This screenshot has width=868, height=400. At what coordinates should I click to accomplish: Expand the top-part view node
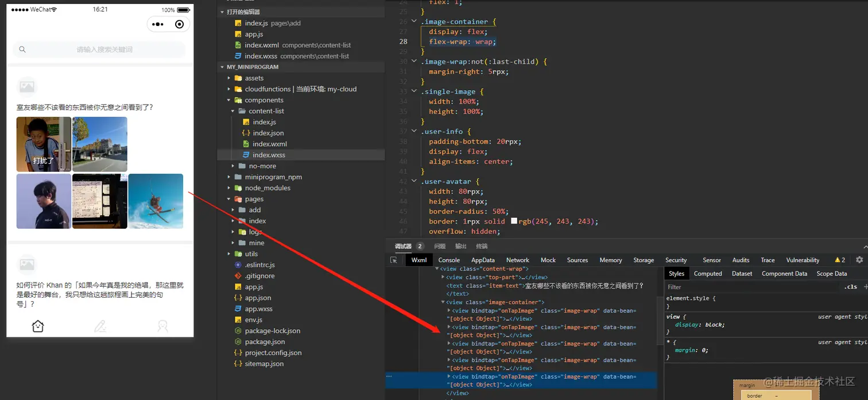(x=443, y=278)
